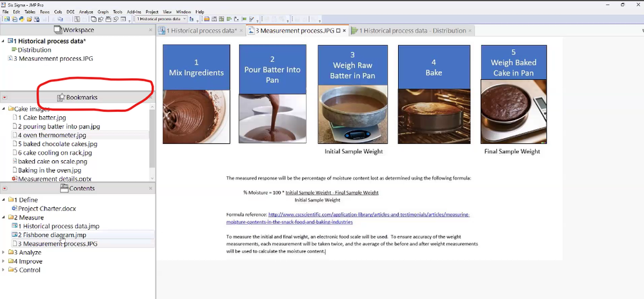Select 2 pouring batter into pan.jpg bookmark
Image resolution: width=644 pixels, height=299 pixels.
click(59, 127)
